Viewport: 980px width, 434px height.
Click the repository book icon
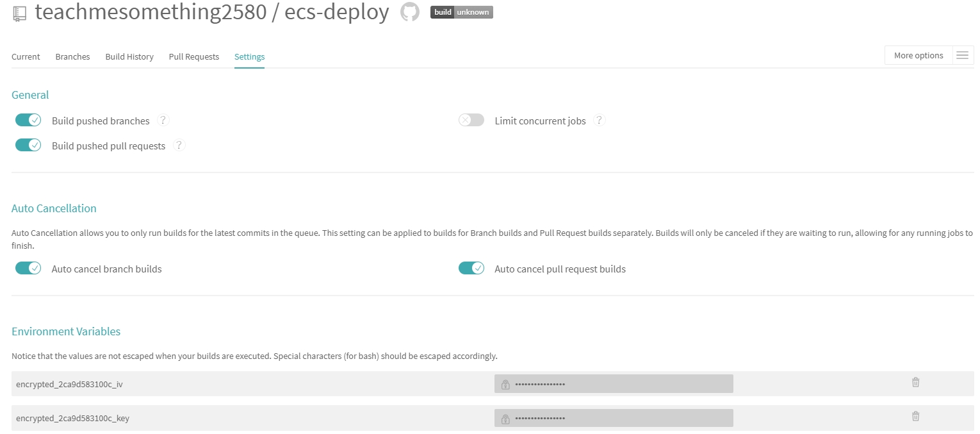(x=19, y=13)
